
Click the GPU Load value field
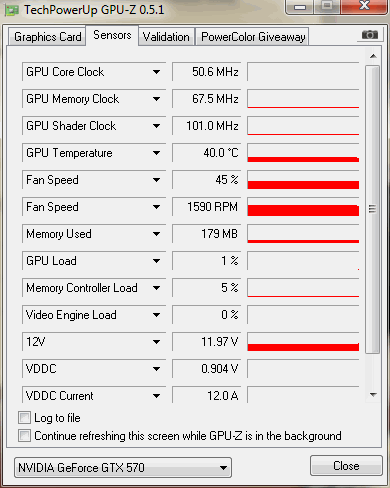207,261
